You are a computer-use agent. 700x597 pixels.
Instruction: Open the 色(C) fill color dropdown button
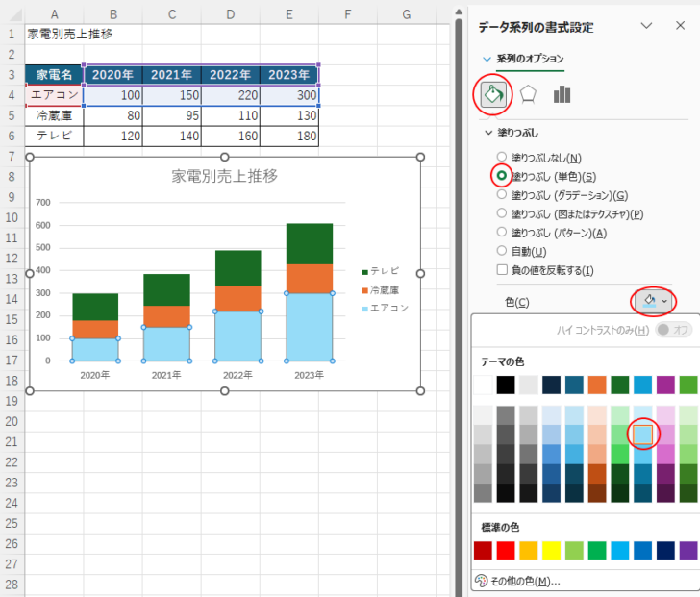point(654,302)
